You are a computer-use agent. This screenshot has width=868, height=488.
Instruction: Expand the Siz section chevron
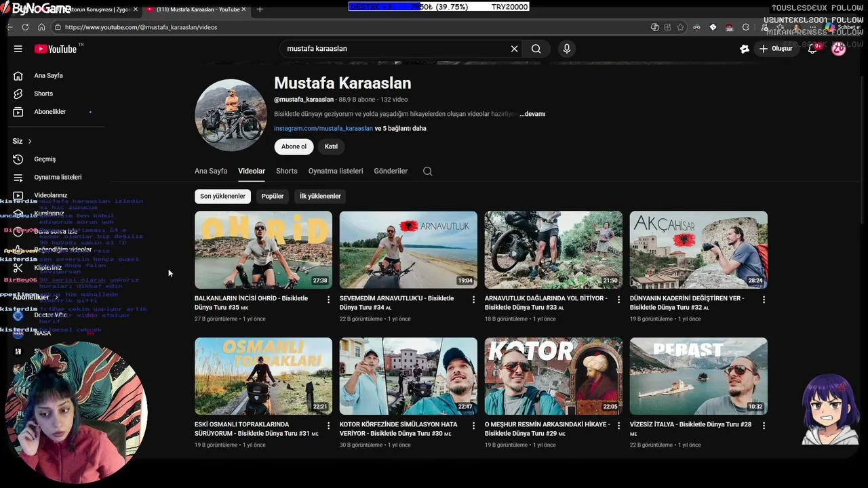[x=29, y=141]
